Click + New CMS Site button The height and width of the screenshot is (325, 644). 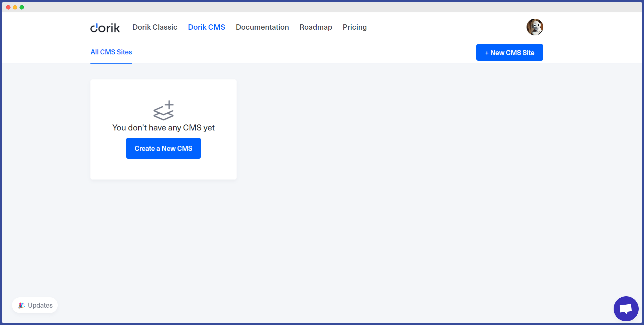pos(510,52)
